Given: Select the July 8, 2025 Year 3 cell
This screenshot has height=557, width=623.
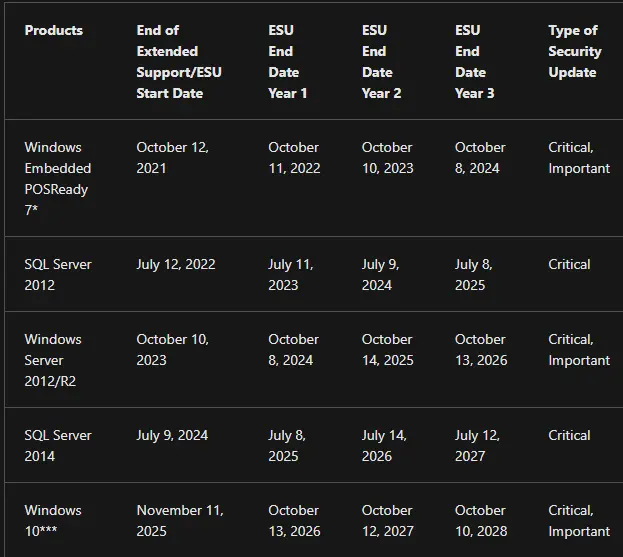Looking at the screenshot, I should point(474,275).
